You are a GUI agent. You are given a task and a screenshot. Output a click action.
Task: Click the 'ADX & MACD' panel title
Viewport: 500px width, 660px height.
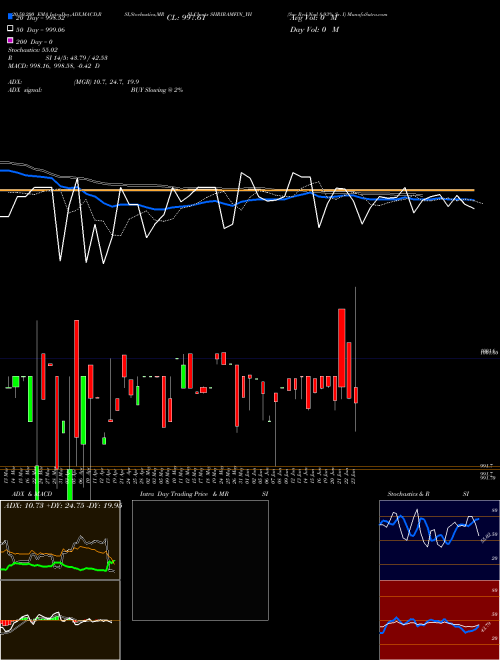coord(32,494)
